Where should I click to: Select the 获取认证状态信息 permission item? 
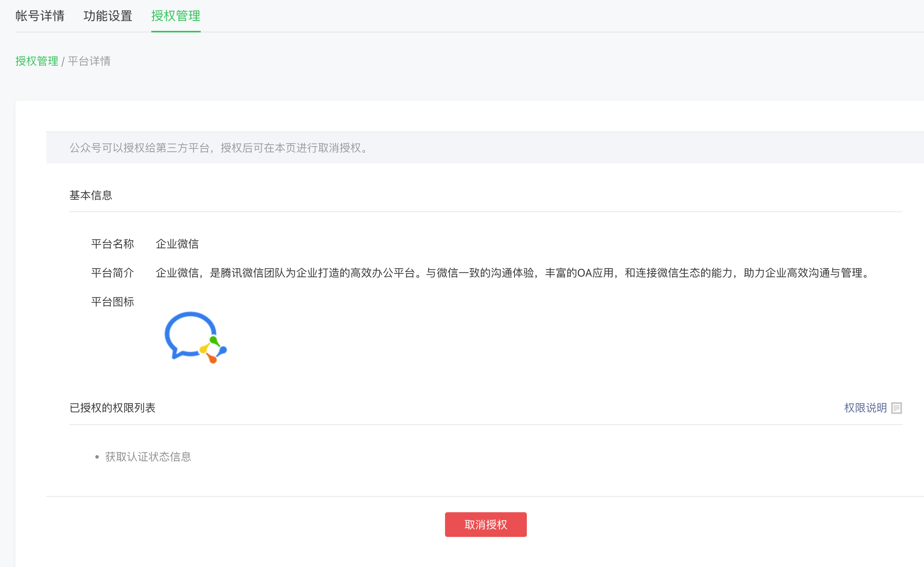[x=148, y=457]
